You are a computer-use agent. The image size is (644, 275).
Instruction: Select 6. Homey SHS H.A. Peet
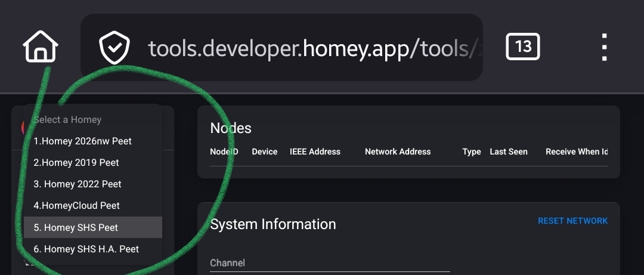tap(93, 249)
